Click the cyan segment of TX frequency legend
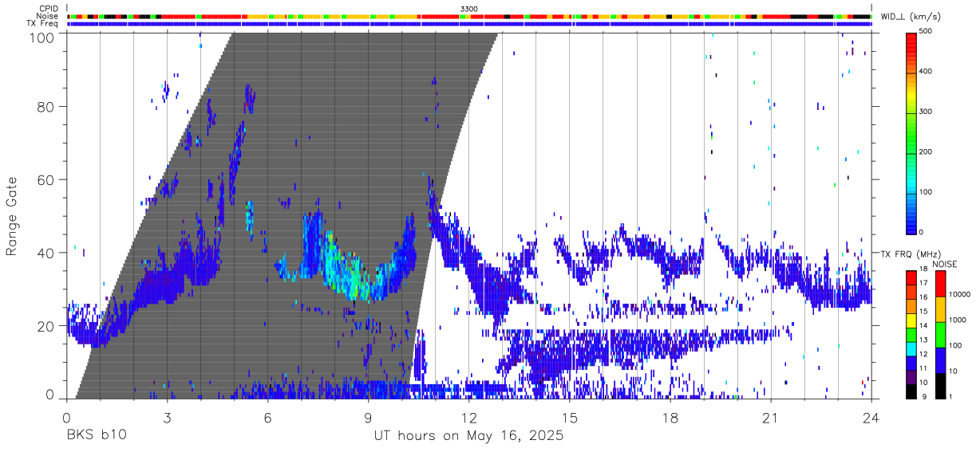The height and width of the screenshot is (452, 980). (x=912, y=348)
